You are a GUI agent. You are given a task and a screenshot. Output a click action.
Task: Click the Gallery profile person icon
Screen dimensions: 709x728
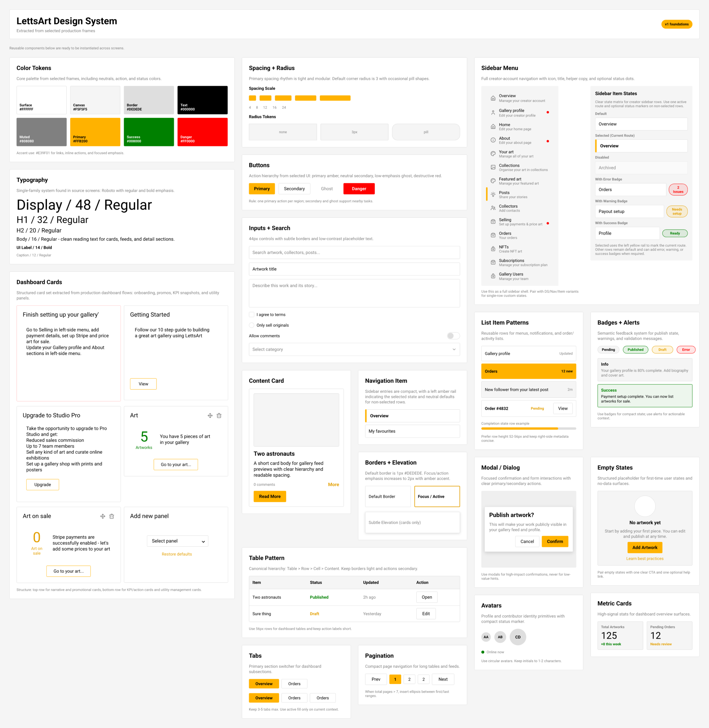[x=493, y=112]
